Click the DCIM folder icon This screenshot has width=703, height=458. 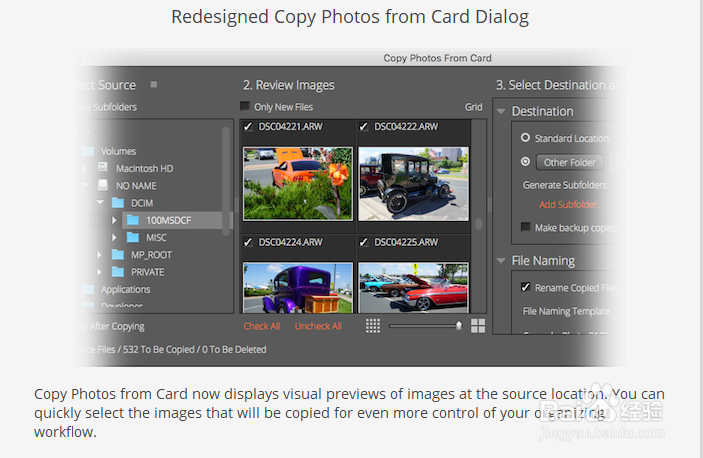[x=118, y=203]
